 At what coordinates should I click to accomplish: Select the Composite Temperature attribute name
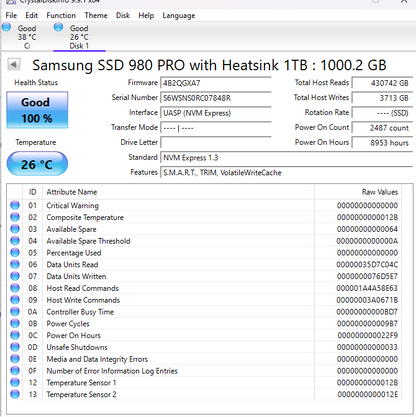tap(85, 217)
